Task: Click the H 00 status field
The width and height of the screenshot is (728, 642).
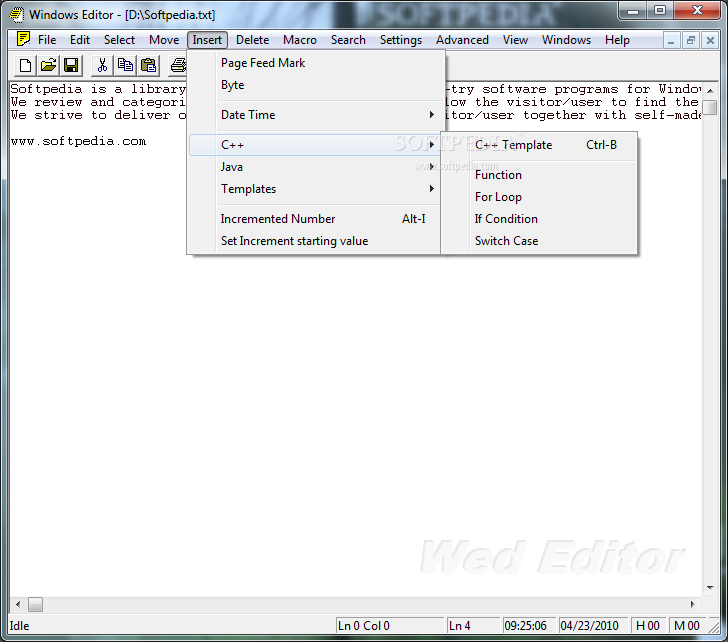Action: tap(648, 626)
